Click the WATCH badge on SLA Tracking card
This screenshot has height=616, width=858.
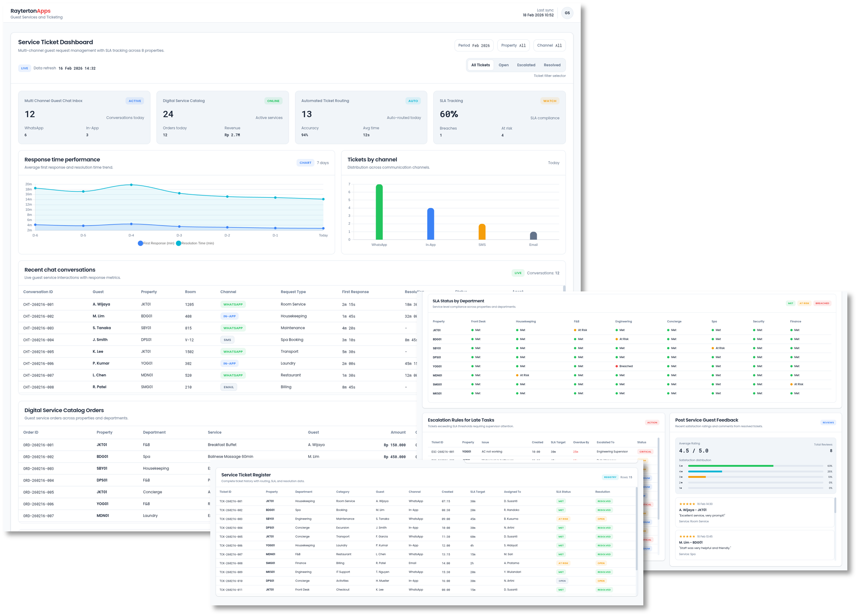coord(549,101)
